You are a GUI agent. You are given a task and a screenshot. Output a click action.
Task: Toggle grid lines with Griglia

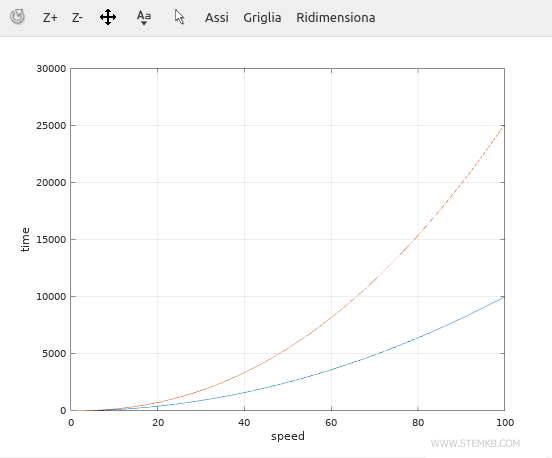click(262, 18)
